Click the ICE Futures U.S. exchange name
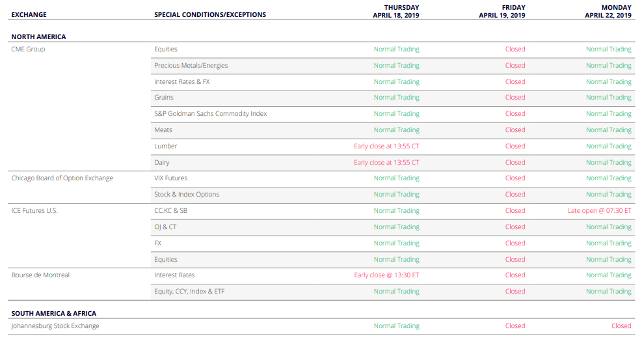 point(34,210)
